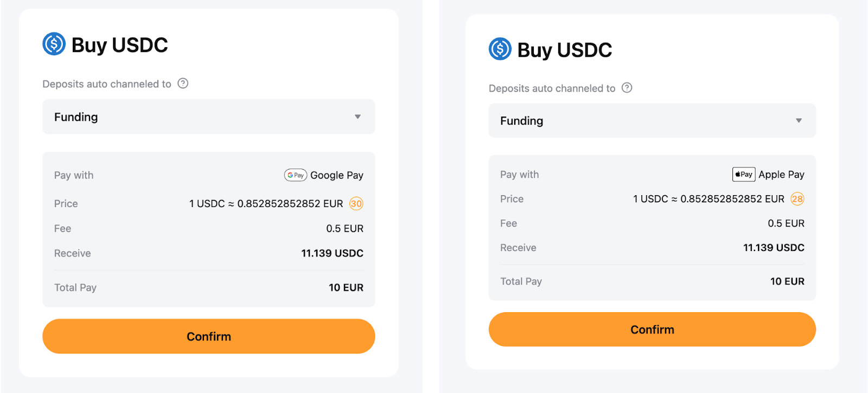The image size is (868, 393).
Task: Click the USDC coin logo in the Apple Pay panel
Action: click(500, 49)
